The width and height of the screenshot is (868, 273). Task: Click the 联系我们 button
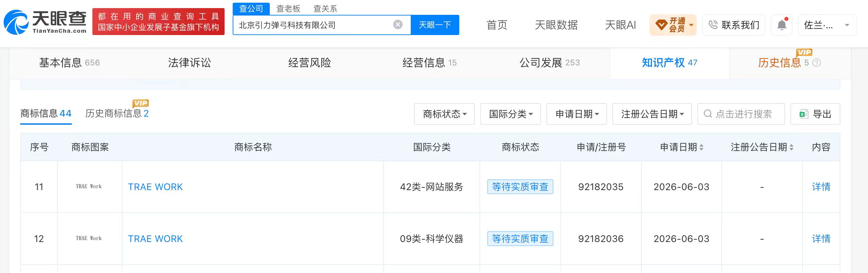[x=734, y=25]
